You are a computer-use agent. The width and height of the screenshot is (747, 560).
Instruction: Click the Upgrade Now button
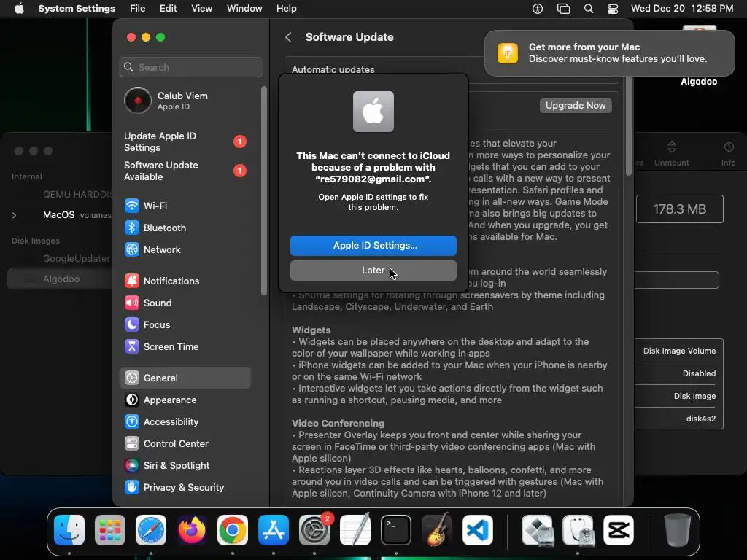point(576,105)
